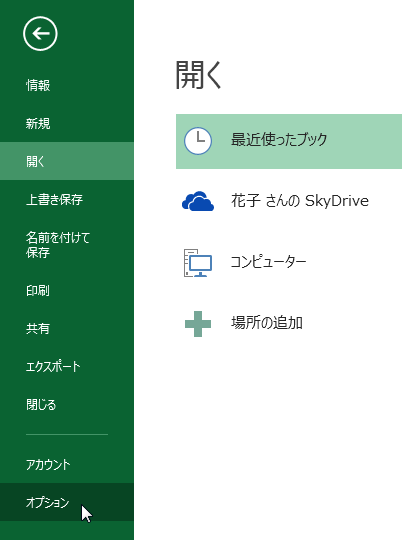Image resolution: width=402 pixels, height=540 pixels.
Task: Click the green plus icon
Action: click(198, 324)
